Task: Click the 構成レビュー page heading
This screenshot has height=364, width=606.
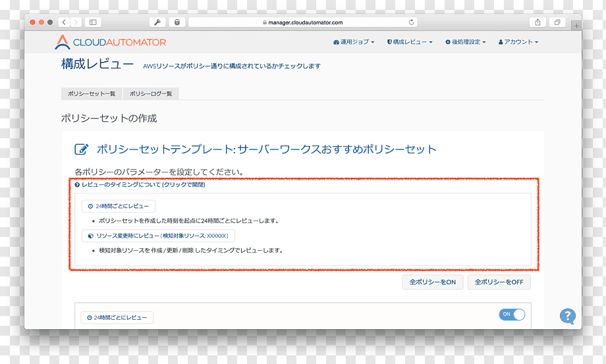Action: [97, 64]
